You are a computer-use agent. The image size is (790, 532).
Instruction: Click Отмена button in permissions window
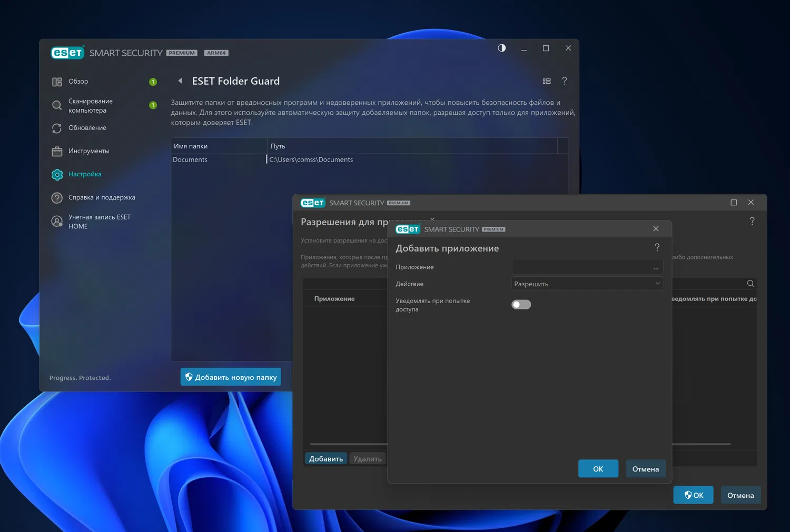click(x=740, y=495)
